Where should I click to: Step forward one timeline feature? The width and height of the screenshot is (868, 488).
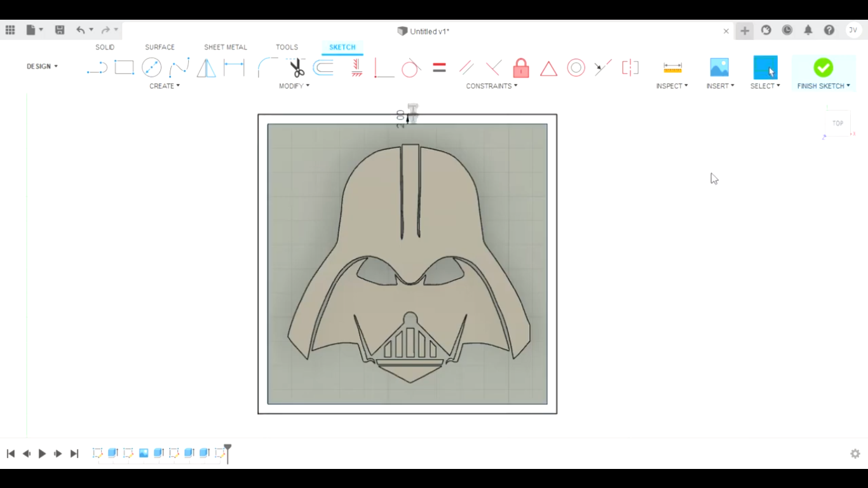click(x=58, y=454)
